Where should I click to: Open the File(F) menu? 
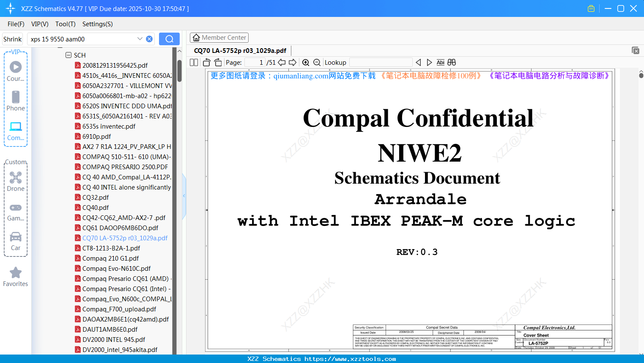[x=16, y=24]
